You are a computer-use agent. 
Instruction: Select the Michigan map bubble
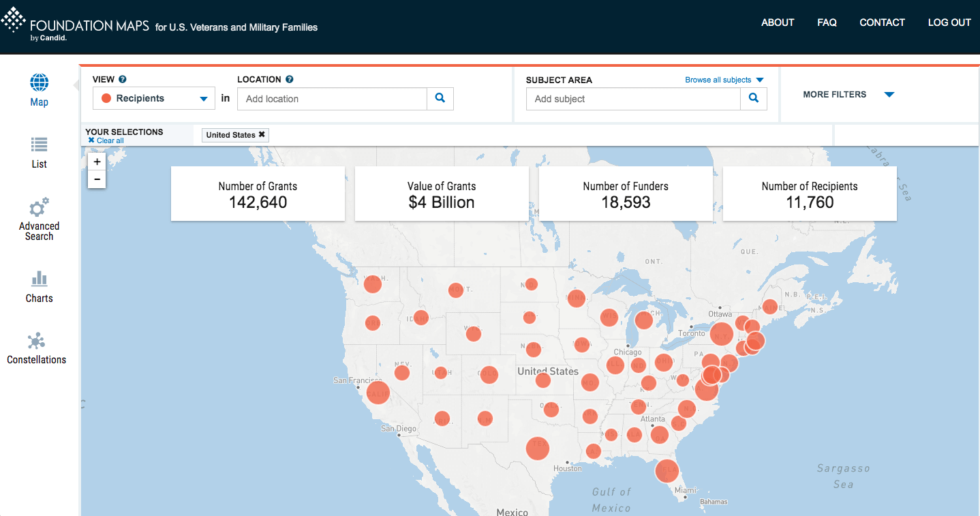click(x=643, y=320)
